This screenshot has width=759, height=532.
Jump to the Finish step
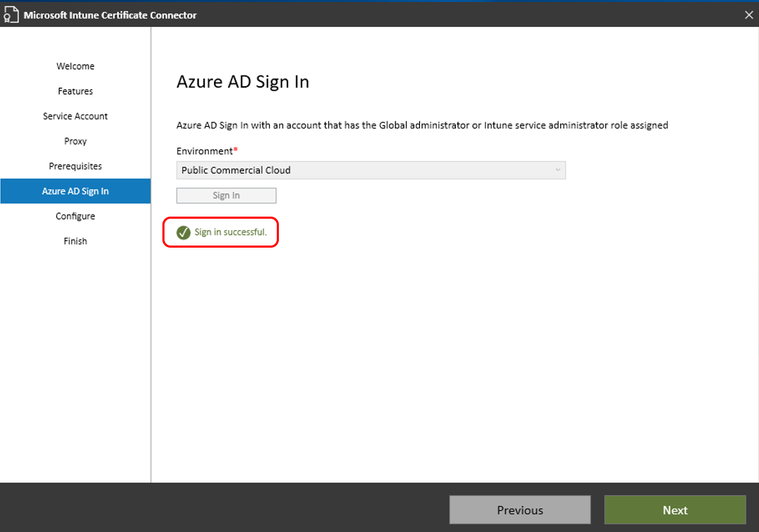[75, 241]
